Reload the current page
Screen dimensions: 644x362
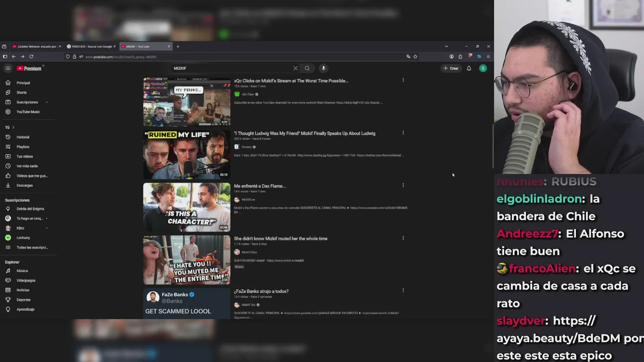[31, 56]
